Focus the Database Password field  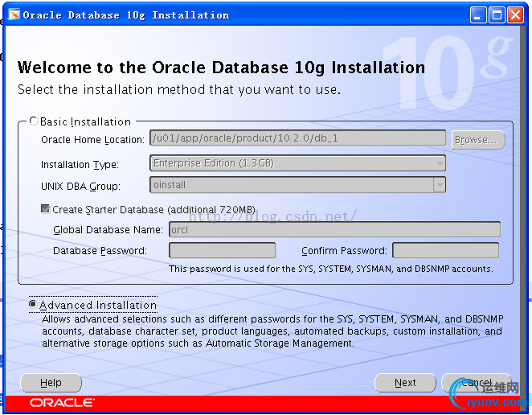[x=223, y=250]
